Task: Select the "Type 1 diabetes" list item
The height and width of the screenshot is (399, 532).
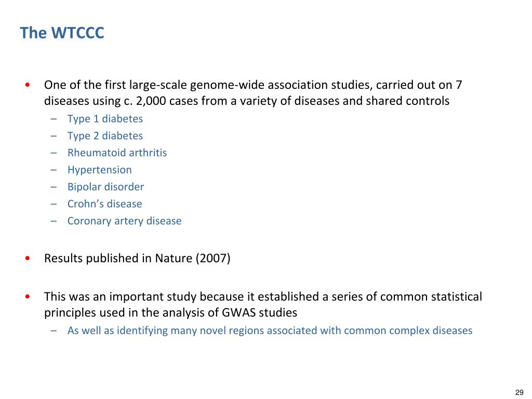Action: [x=105, y=119]
